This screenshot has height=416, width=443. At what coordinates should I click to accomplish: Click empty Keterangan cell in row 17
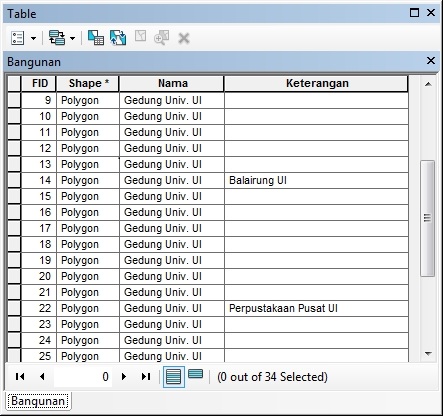pos(316,228)
